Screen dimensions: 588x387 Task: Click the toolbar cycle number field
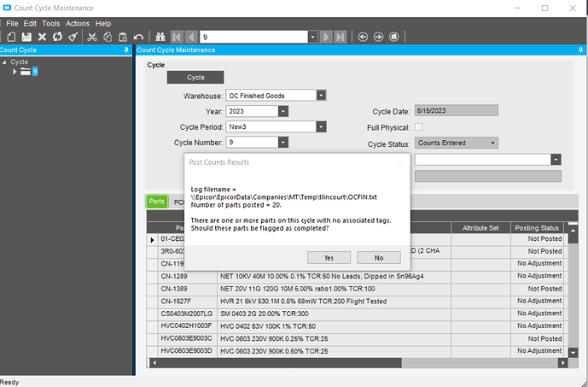coord(253,37)
